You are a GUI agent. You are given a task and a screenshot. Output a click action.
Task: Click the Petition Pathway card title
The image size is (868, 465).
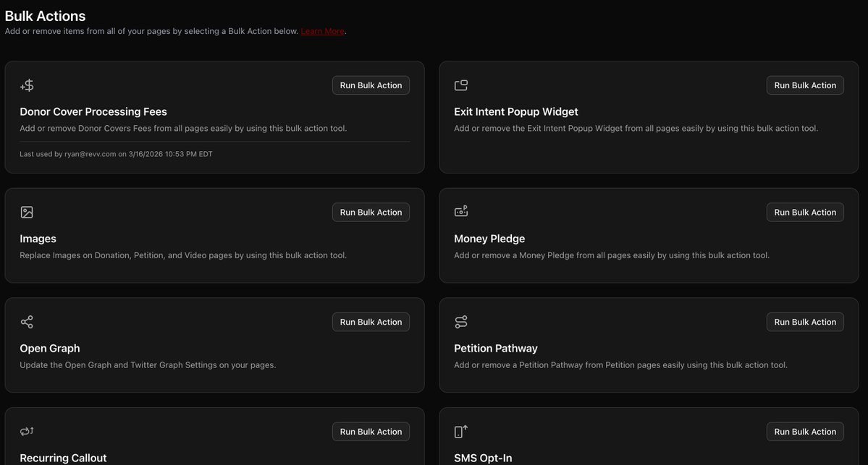495,349
